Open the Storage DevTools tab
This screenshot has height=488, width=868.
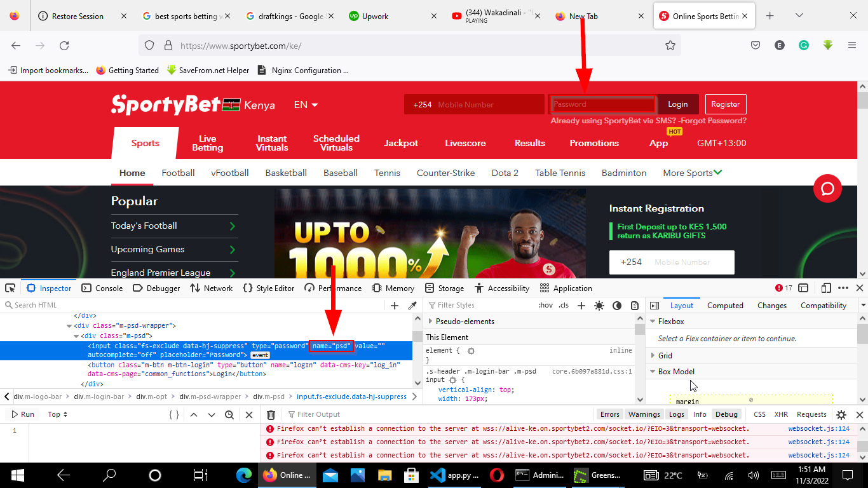point(444,288)
